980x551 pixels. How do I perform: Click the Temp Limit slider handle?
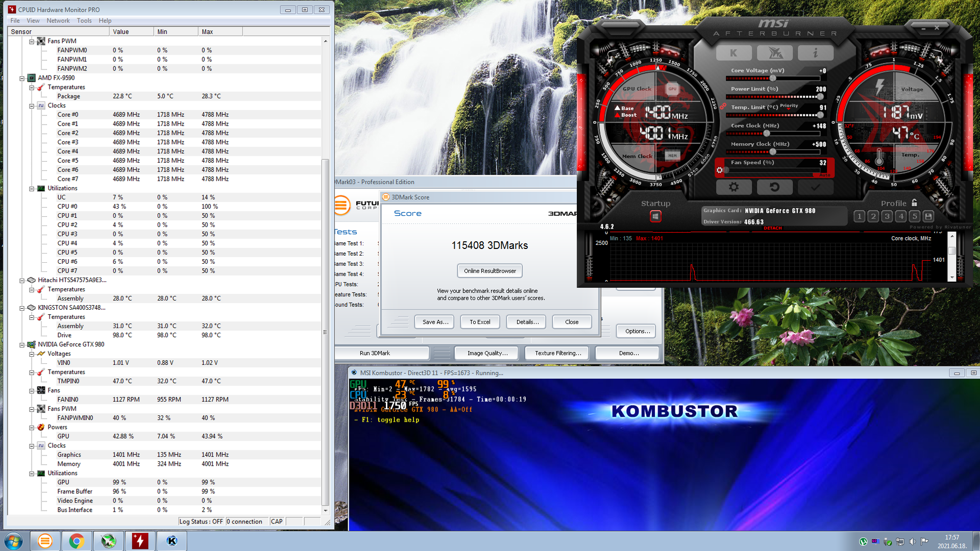tap(820, 115)
